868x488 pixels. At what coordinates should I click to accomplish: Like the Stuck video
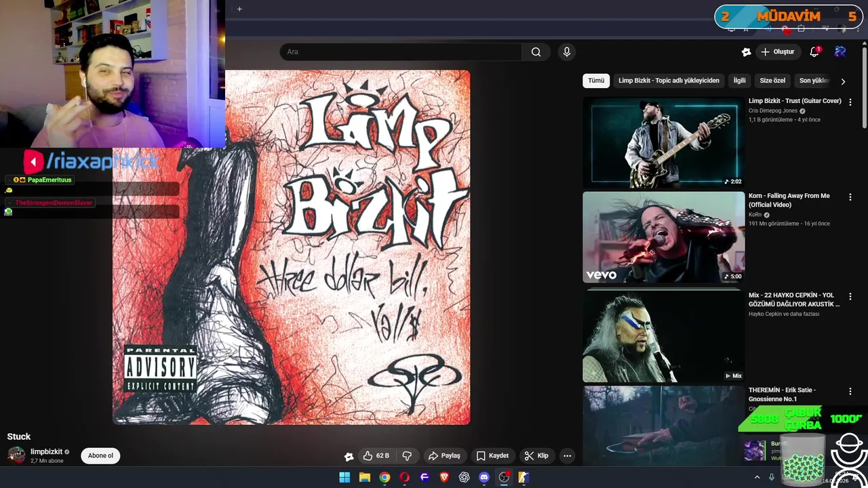(x=376, y=455)
